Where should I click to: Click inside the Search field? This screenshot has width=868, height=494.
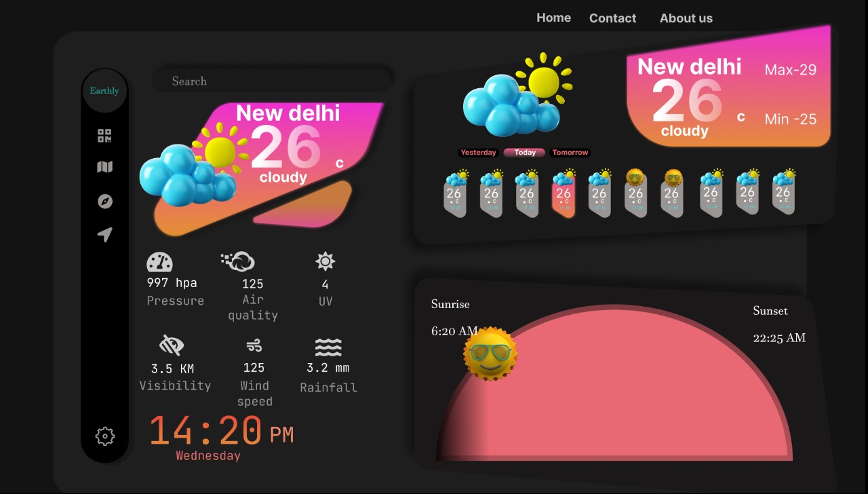271,80
